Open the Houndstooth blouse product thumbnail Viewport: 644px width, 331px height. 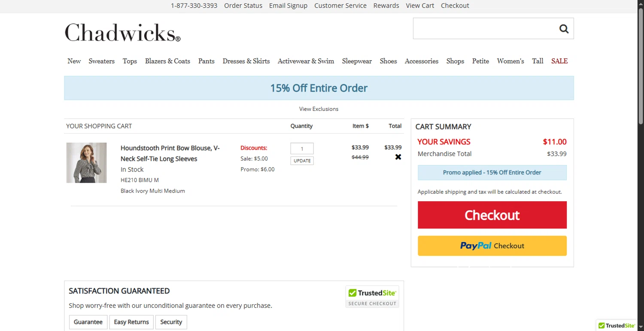pyautogui.click(x=86, y=163)
